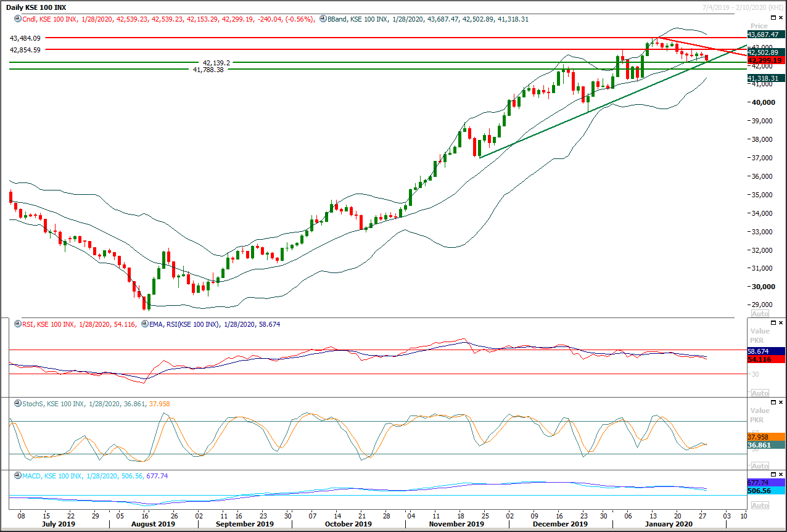
Task: Select the 41,788.38 green support line label
Action: coord(208,70)
